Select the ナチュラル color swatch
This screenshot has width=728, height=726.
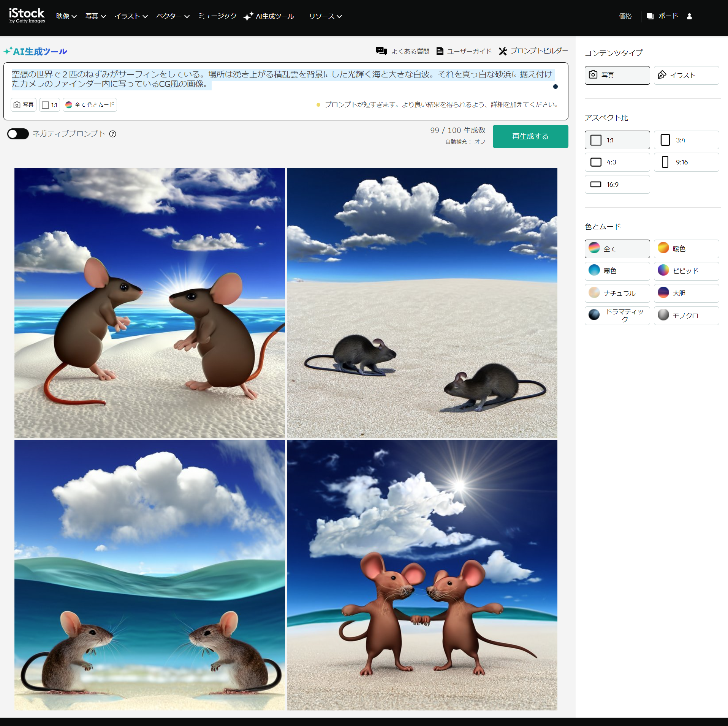(617, 294)
